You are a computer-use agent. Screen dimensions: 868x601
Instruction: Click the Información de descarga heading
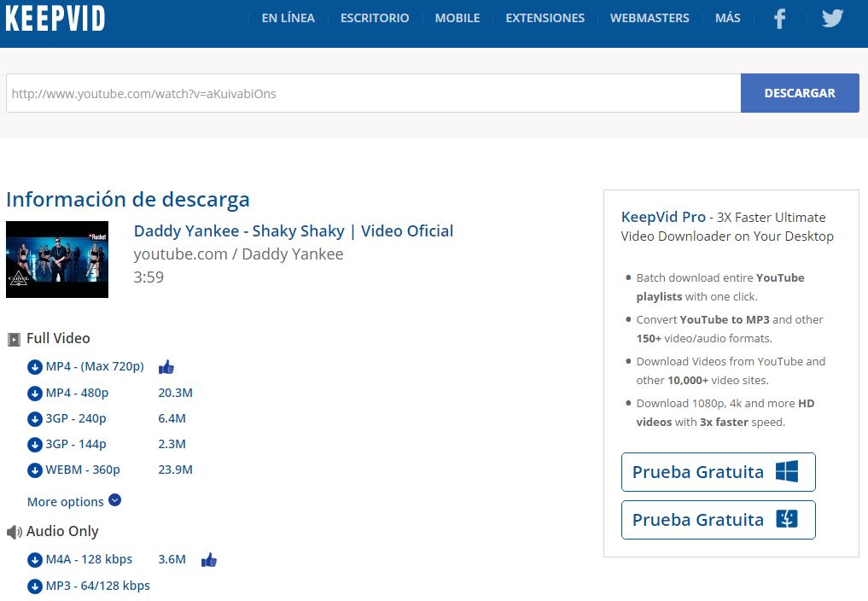[128, 200]
